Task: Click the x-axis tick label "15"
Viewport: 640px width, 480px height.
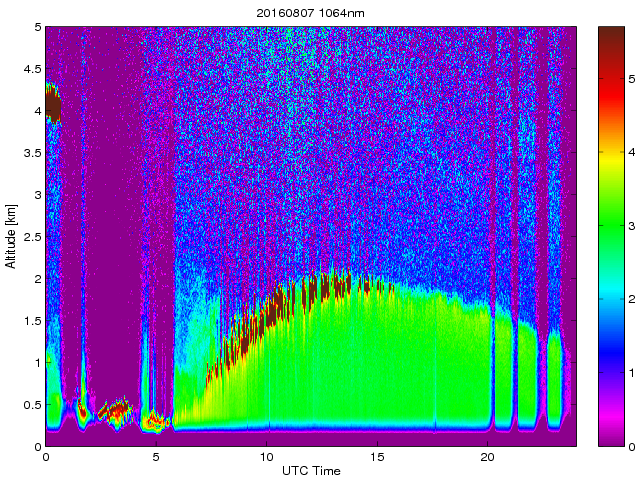Action: coord(376,456)
